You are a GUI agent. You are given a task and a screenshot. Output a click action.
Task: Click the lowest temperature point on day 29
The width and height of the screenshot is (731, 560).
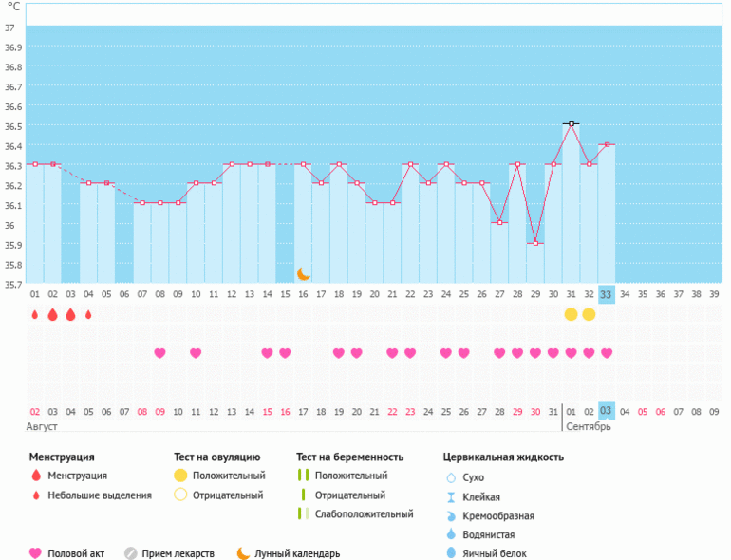[x=535, y=243]
